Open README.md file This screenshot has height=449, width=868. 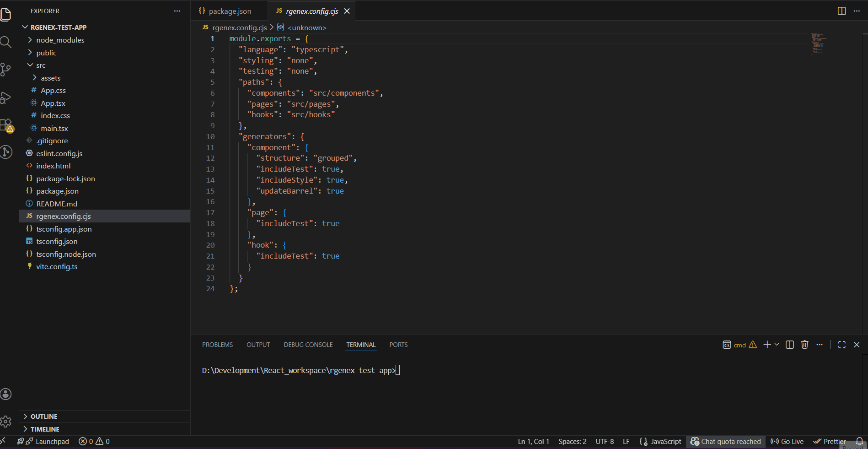click(105, 204)
